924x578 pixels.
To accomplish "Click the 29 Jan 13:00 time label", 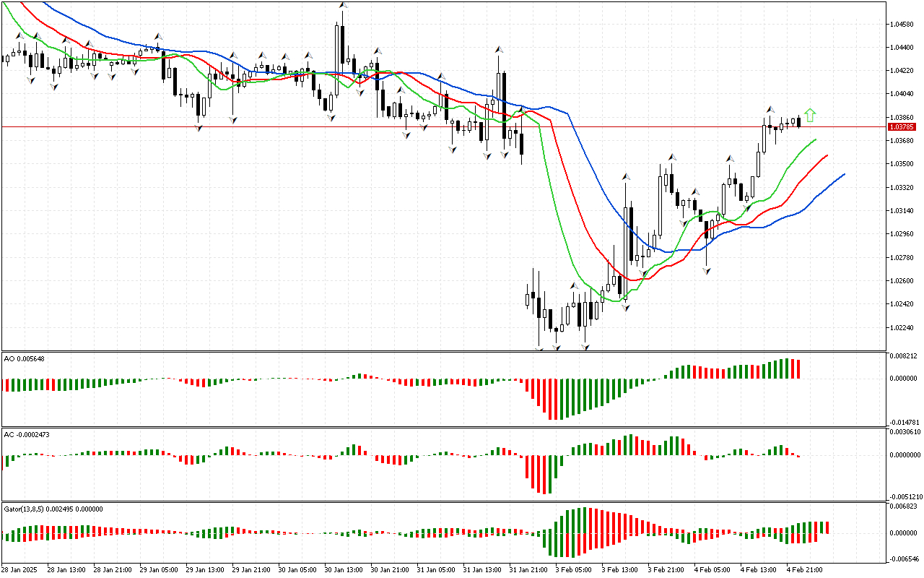I will (x=204, y=570).
